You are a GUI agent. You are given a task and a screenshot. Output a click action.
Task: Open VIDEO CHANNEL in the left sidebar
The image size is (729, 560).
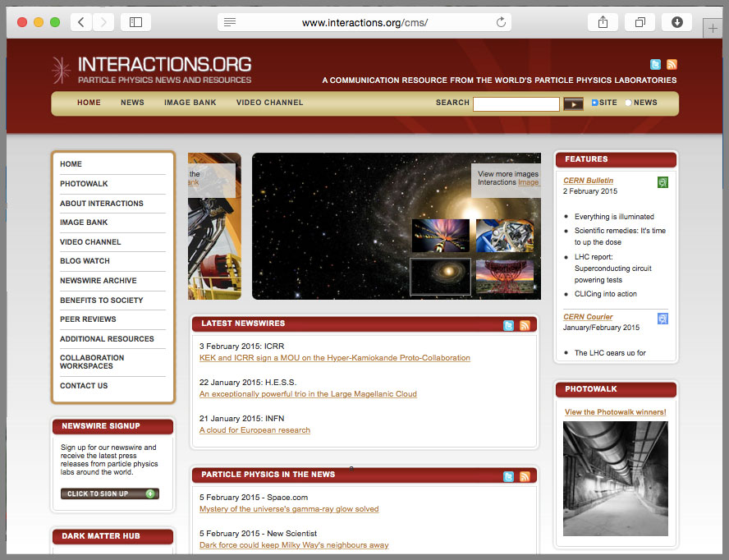coord(90,242)
